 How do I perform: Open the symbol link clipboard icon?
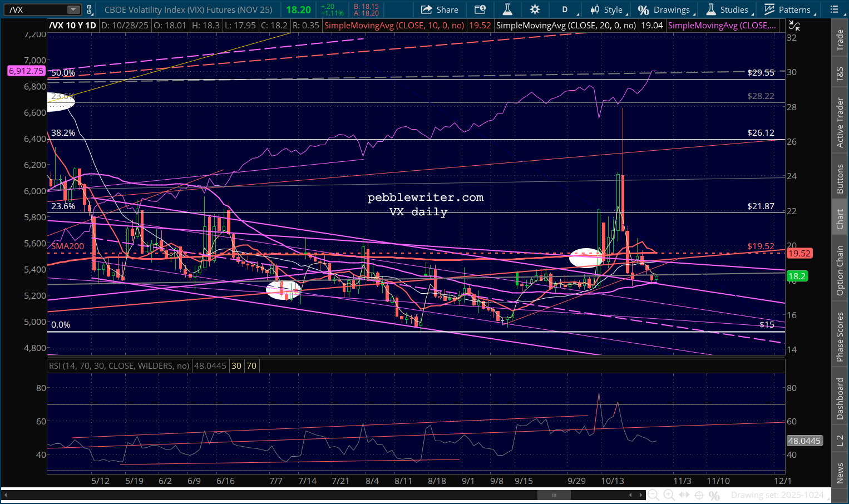click(x=89, y=9)
